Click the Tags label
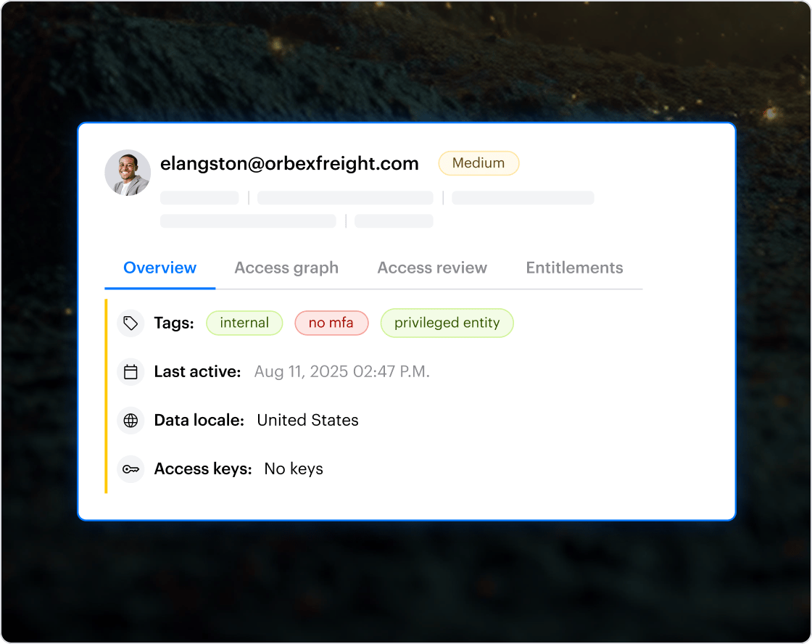This screenshot has height=644, width=812. pyautogui.click(x=174, y=323)
